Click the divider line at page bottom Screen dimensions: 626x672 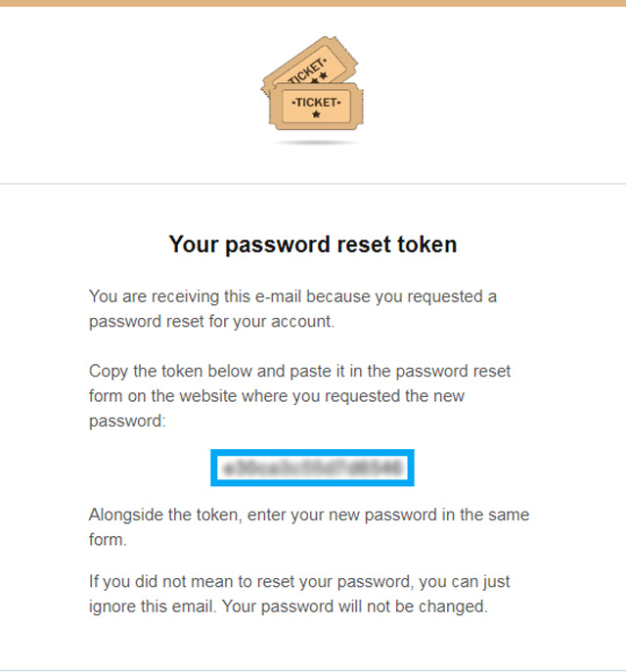[313, 670]
